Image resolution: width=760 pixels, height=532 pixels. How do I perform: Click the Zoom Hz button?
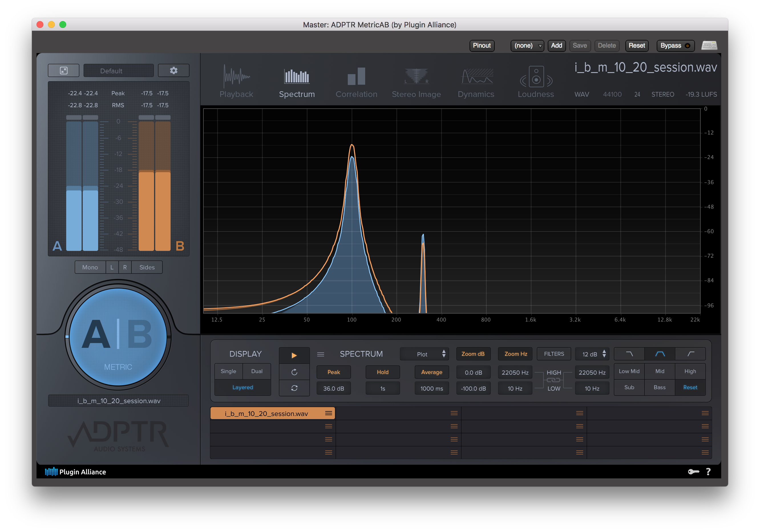coord(516,354)
